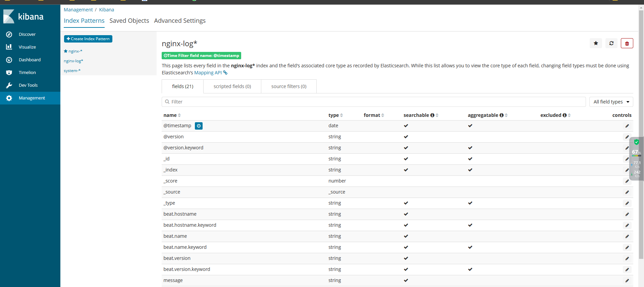Screen dimensions: 644x287
Task: Open the Index Patterns tab
Action: 84,21
